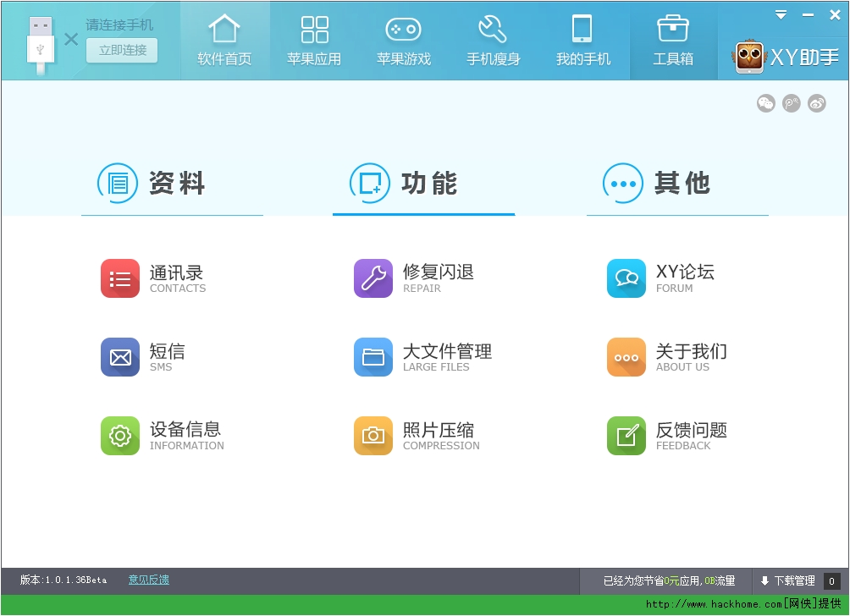850x616 pixels.
Task: Click the XY助手 owl logo
Action: click(748, 57)
